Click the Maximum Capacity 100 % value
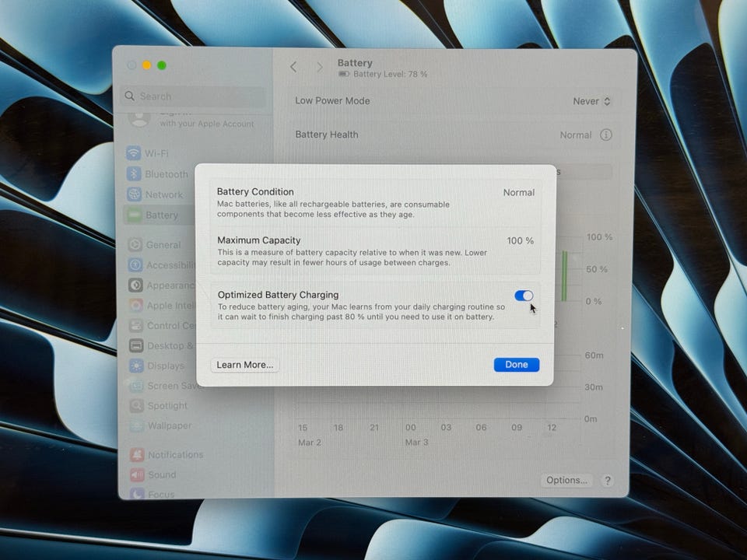747x560 pixels. click(521, 241)
